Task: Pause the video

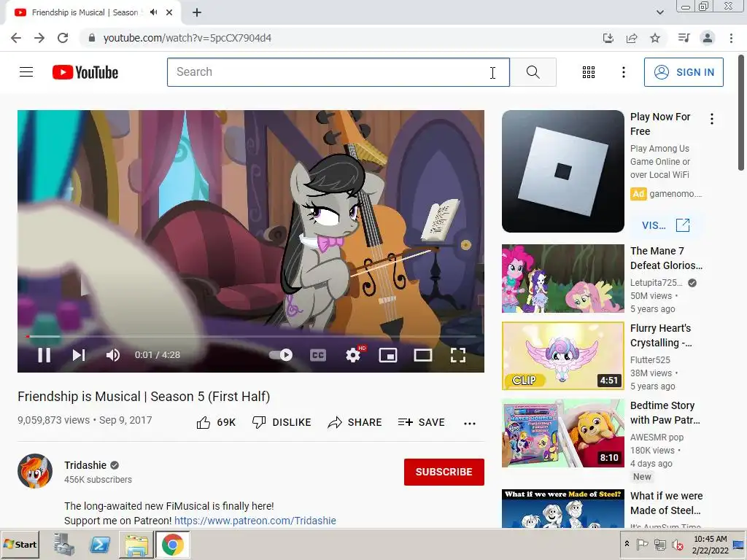Action: [44, 355]
